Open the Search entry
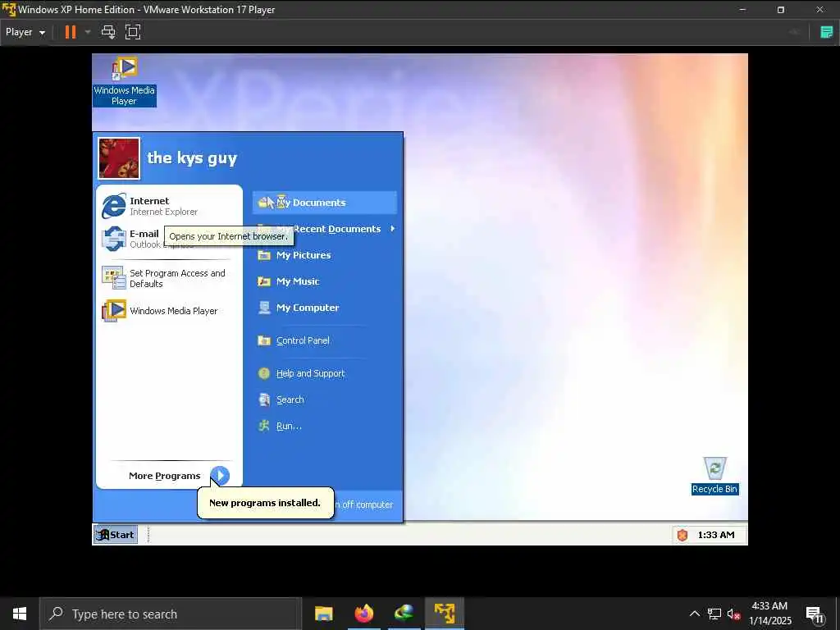 point(324,399)
